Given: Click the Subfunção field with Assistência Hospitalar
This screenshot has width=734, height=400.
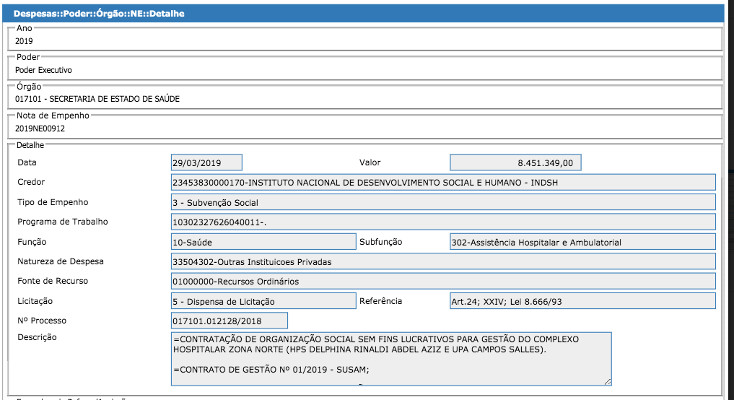Looking at the screenshot, I should pyautogui.click(x=582, y=242).
